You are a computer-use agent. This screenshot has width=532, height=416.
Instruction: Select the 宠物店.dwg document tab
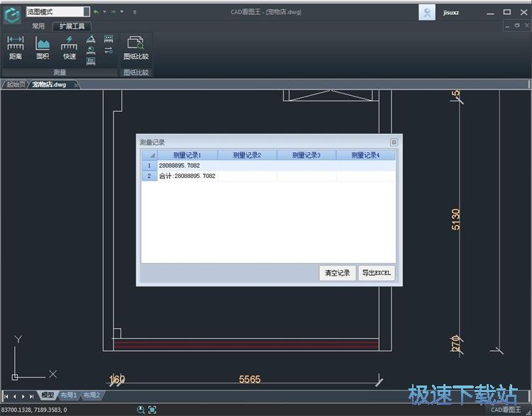[49, 84]
